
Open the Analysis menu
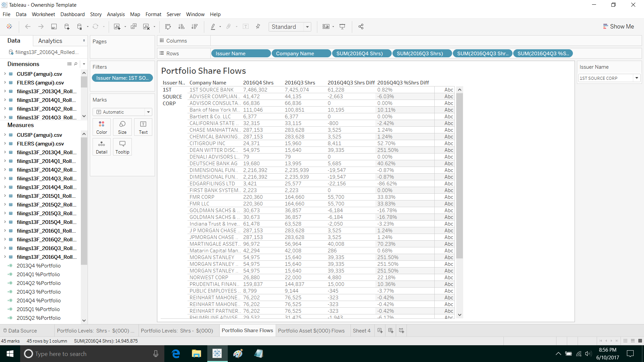(x=116, y=14)
